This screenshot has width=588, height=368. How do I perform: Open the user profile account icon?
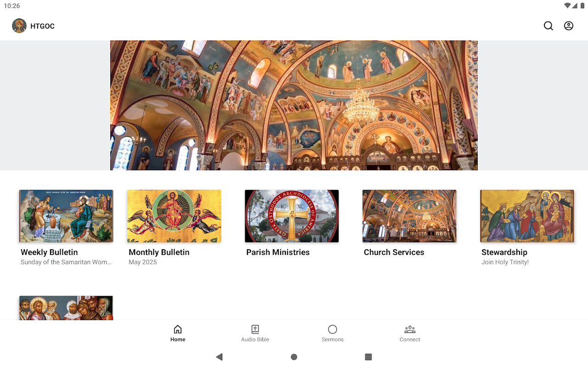pyautogui.click(x=569, y=26)
